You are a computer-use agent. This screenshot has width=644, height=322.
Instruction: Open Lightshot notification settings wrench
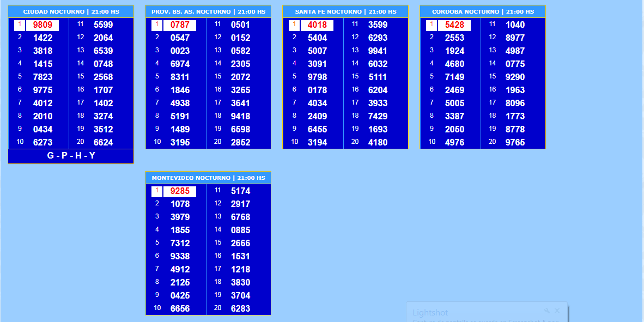tap(547, 311)
